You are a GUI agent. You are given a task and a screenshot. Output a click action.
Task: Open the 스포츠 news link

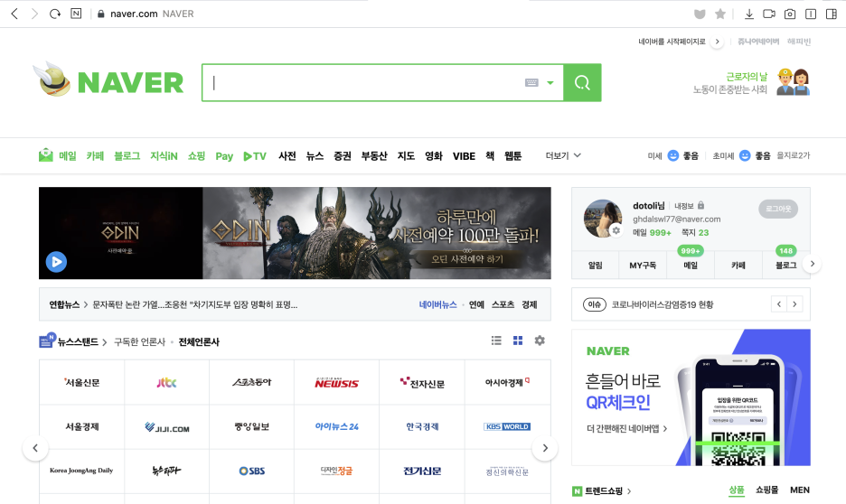(503, 304)
